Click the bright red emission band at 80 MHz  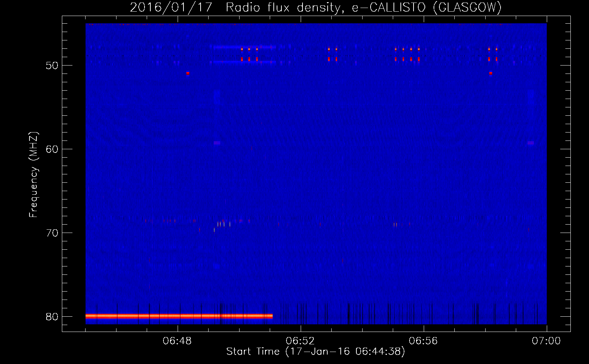click(x=179, y=316)
